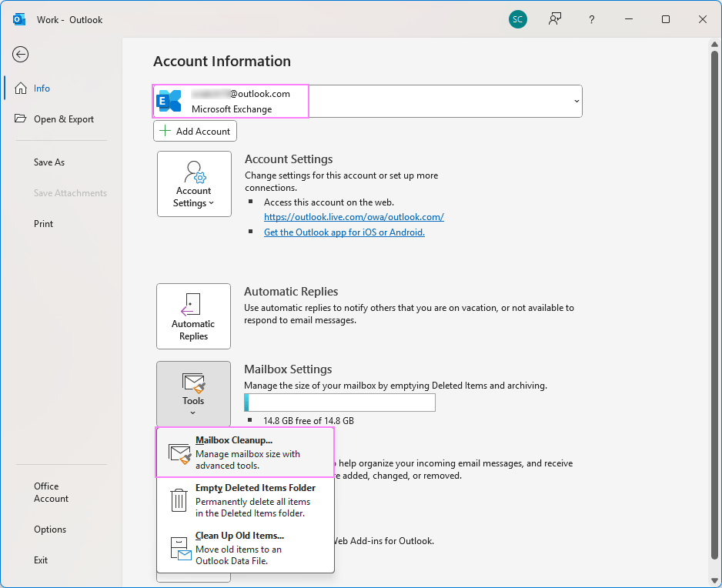The width and height of the screenshot is (722, 588).
Task: Click the archive cabinet icon
Action: click(180, 549)
